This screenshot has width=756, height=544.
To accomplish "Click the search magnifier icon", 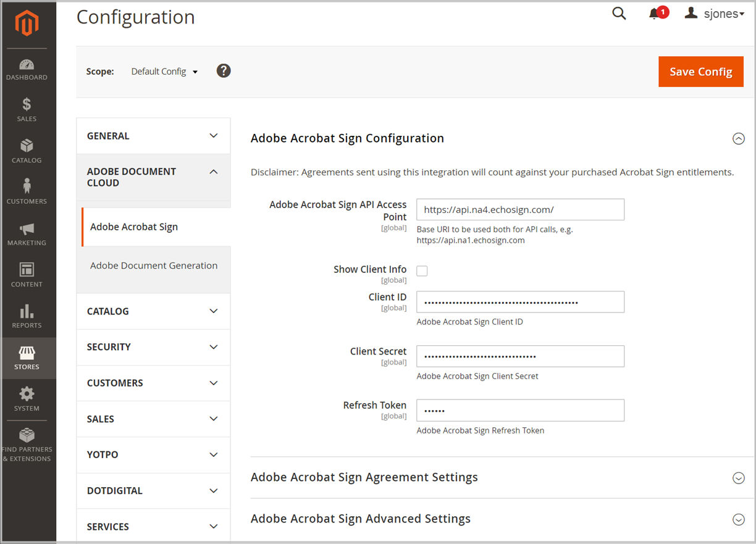I will click(x=619, y=14).
